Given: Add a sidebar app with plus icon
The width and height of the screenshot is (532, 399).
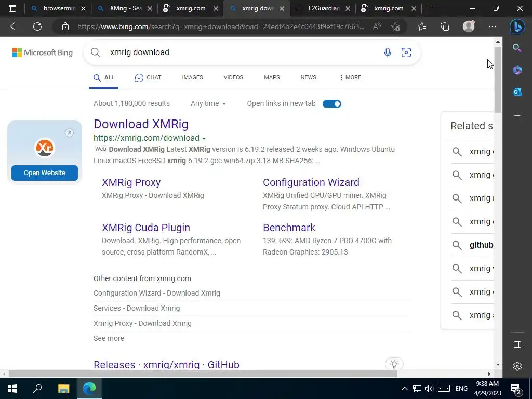Looking at the screenshot, I should (x=517, y=116).
